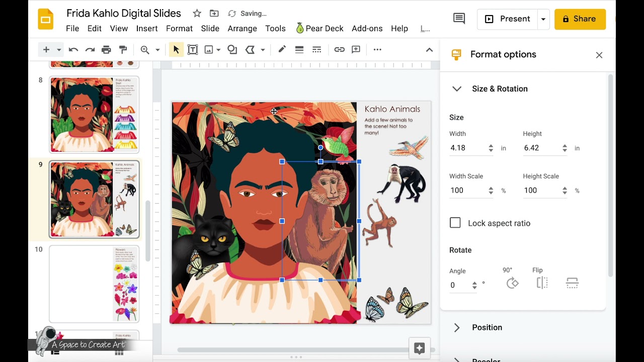Screen dimensions: 644x362
Task: Click the Insert image icon
Action: pos(209,49)
